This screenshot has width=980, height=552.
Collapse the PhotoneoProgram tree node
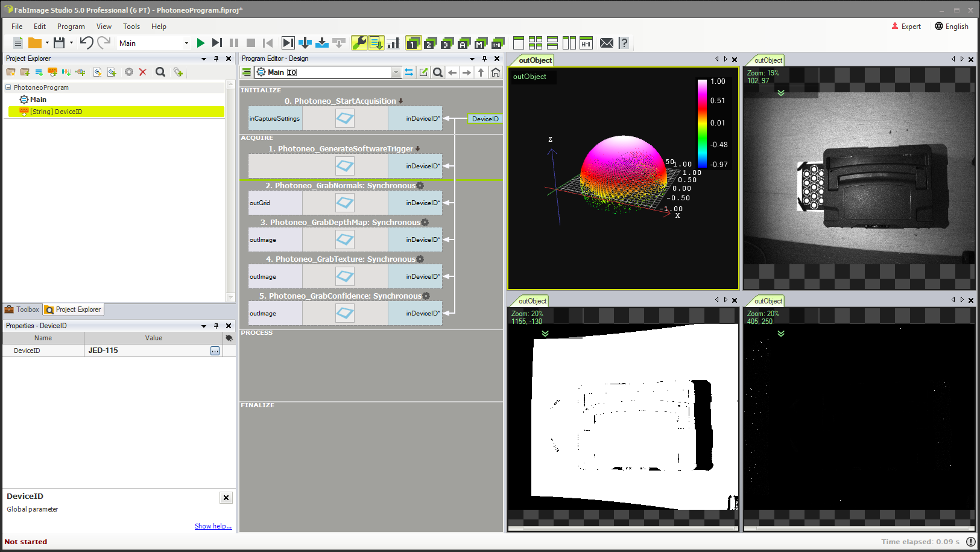[8, 87]
